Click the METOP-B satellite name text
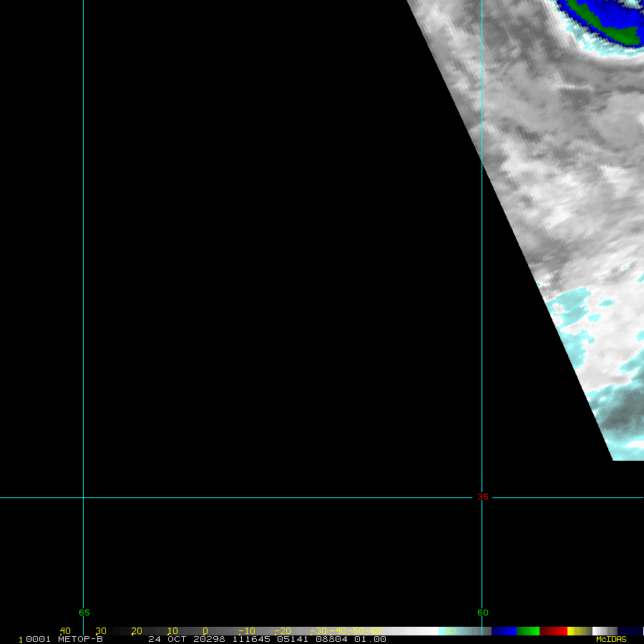Viewport: 644px width, 644px height. pos(80,639)
